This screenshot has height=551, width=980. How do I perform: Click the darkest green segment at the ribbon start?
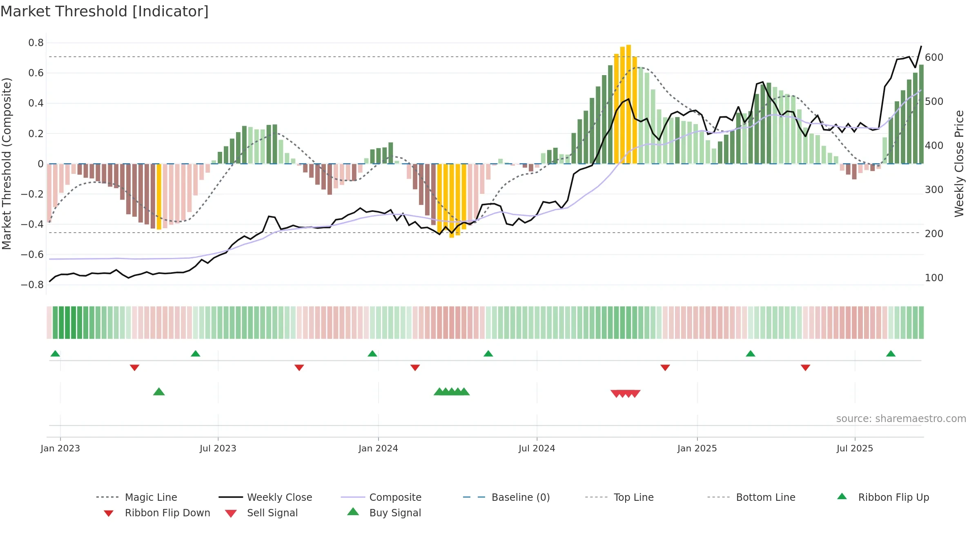(x=61, y=322)
